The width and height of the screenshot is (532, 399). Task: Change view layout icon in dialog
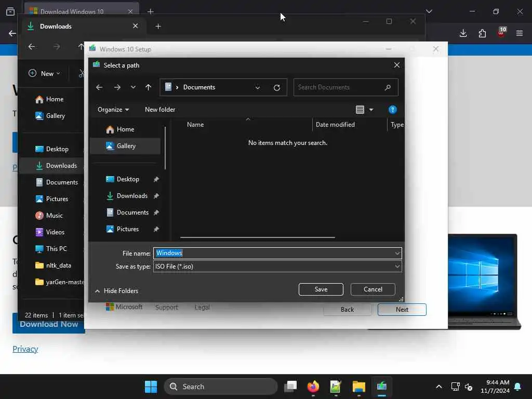pos(360,110)
